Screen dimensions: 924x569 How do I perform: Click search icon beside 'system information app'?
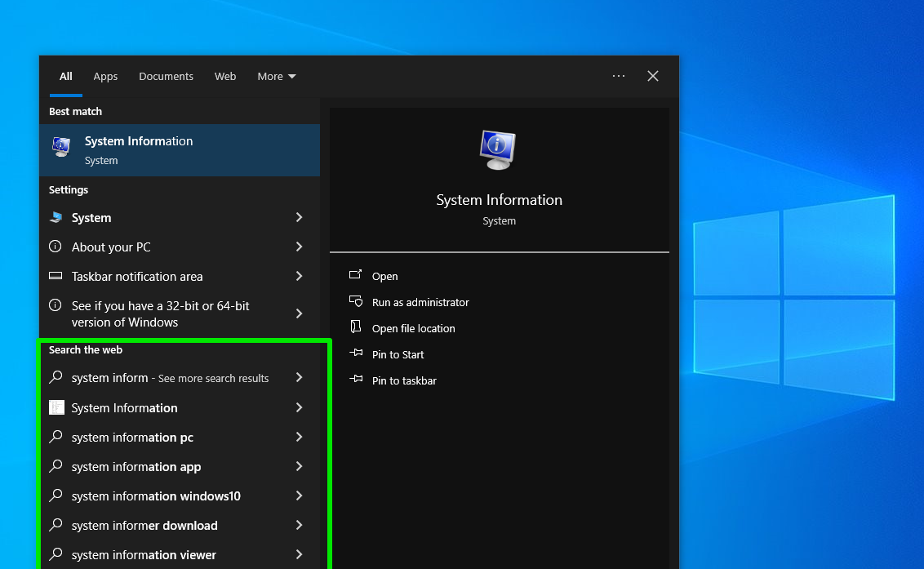click(56, 466)
